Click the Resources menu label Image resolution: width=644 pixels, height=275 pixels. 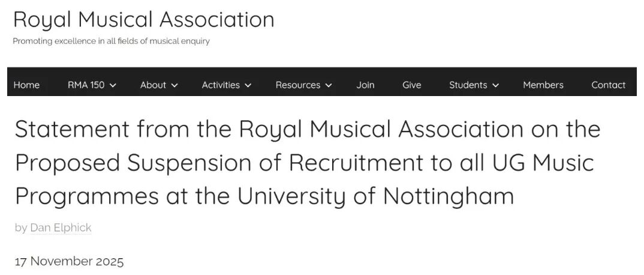coord(297,85)
